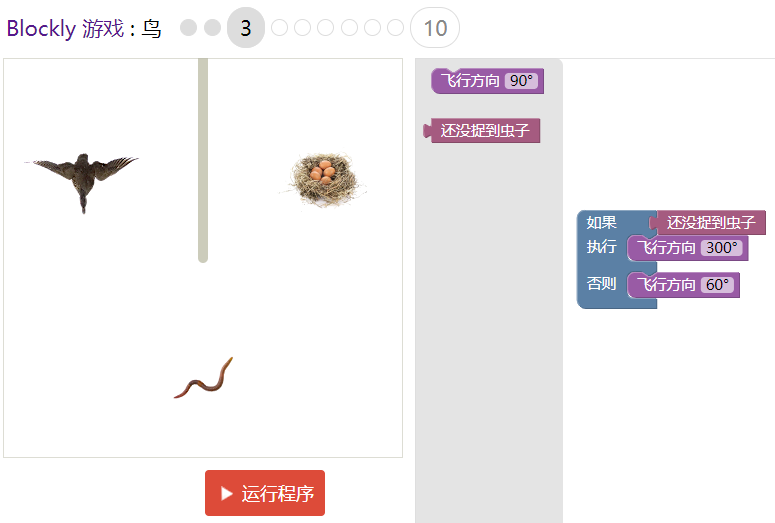This screenshot has width=775, height=523.
Task: Go to level 4 circle
Action: click(x=279, y=28)
